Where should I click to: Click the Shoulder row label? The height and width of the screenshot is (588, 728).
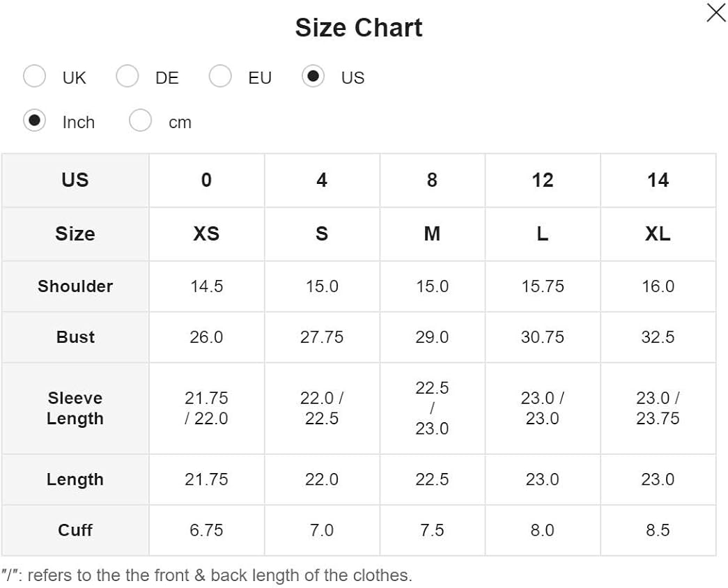pyautogui.click(x=75, y=286)
